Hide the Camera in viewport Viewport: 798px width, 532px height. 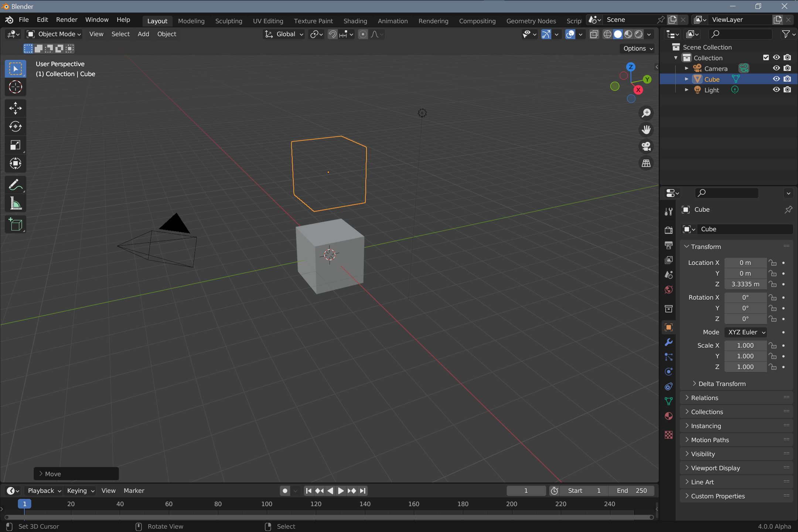776,68
